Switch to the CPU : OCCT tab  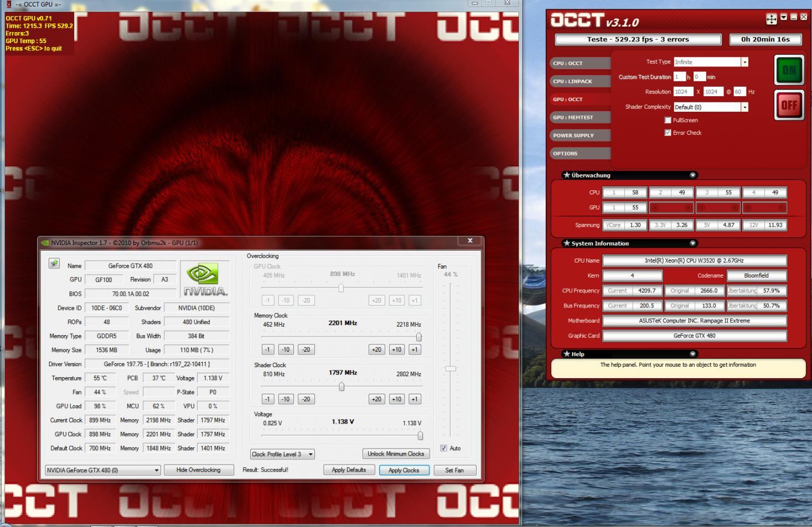pos(580,63)
